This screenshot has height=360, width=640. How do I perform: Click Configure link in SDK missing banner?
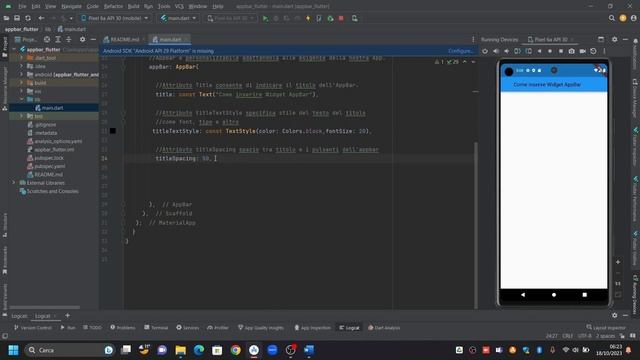[x=460, y=51]
